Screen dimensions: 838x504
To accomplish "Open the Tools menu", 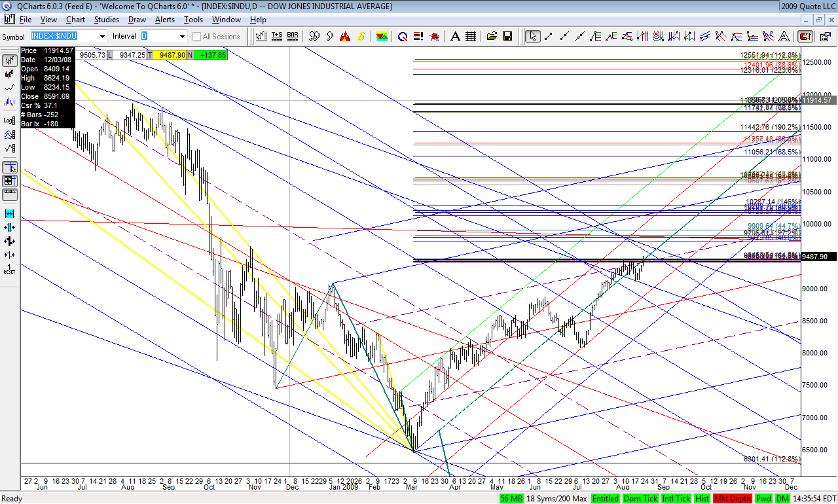I will click(193, 20).
